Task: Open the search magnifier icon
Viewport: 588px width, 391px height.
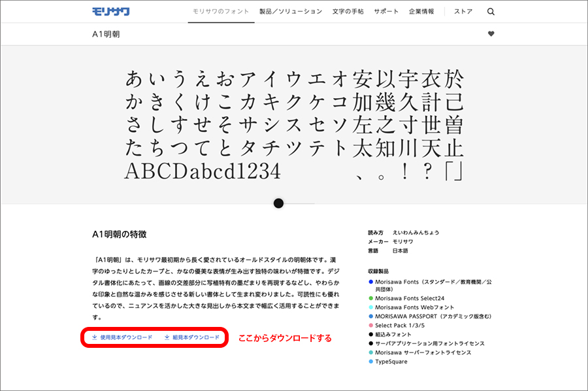Action: (491, 12)
